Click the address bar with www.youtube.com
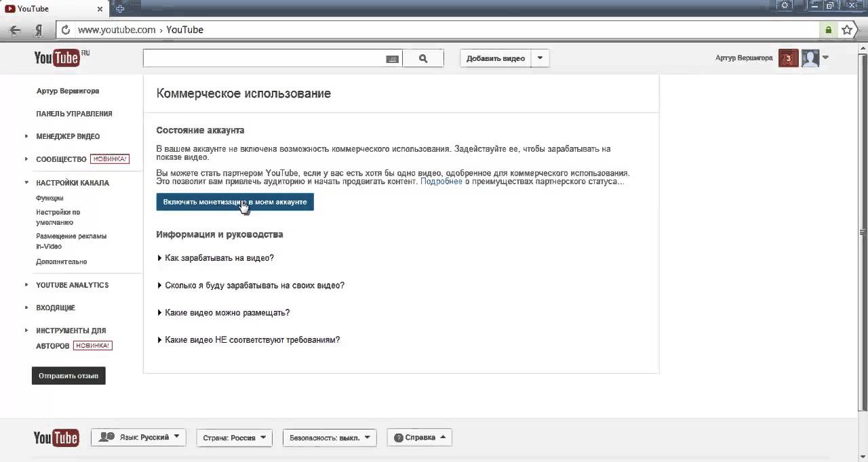The height and width of the screenshot is (462, 868). pos(437,30)
